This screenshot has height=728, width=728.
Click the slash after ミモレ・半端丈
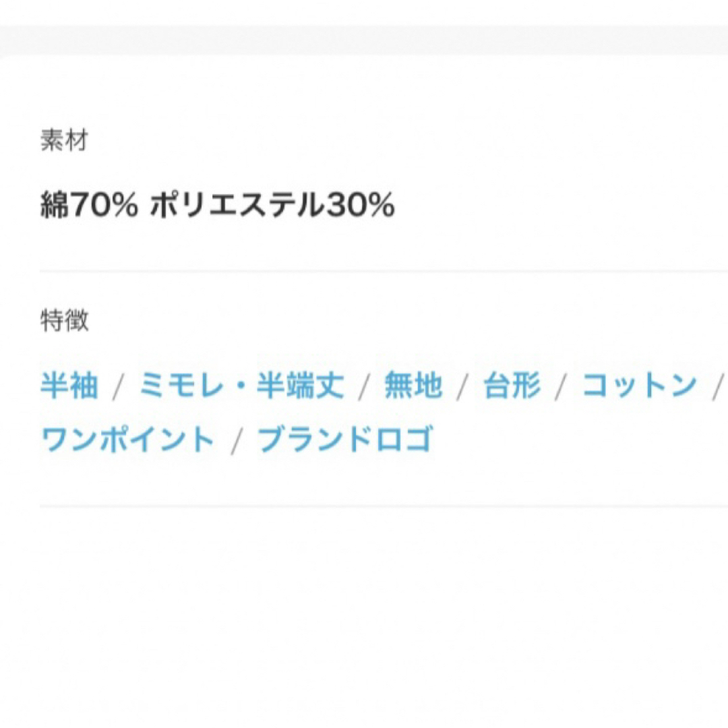(x=365, y=387)
